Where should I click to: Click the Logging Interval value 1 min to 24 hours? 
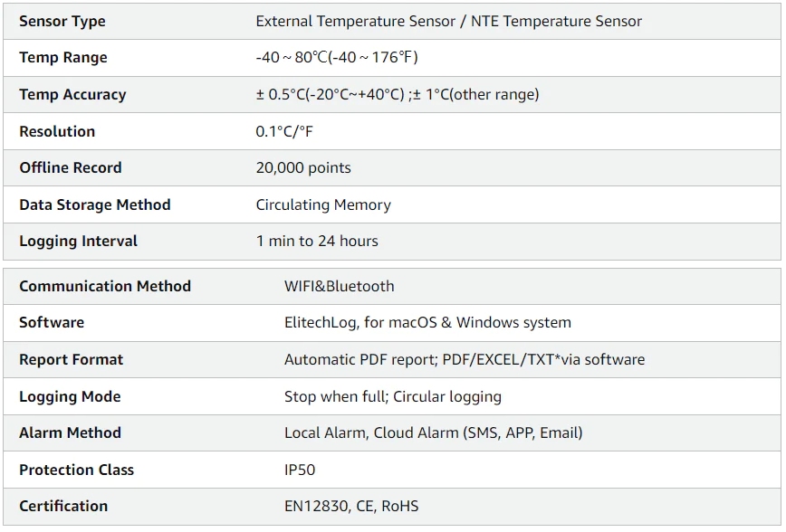pyautogui.click(x=317, y=241)
